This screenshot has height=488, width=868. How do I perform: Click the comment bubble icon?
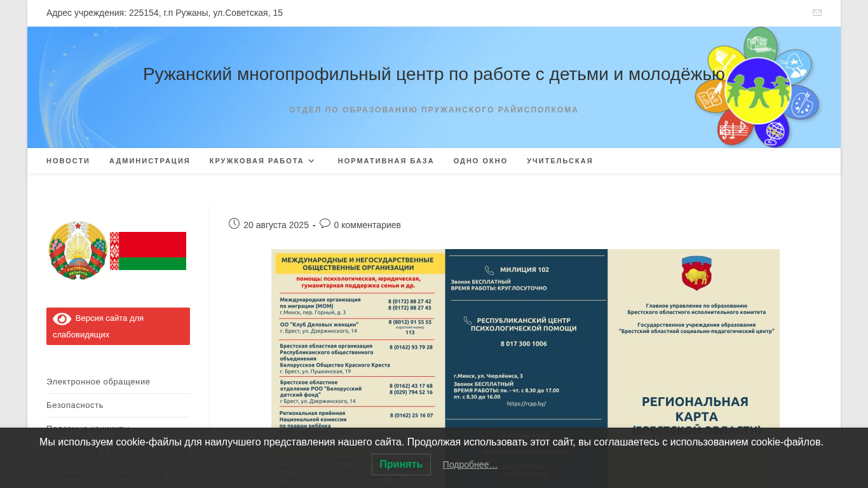(x=325, y=224)
